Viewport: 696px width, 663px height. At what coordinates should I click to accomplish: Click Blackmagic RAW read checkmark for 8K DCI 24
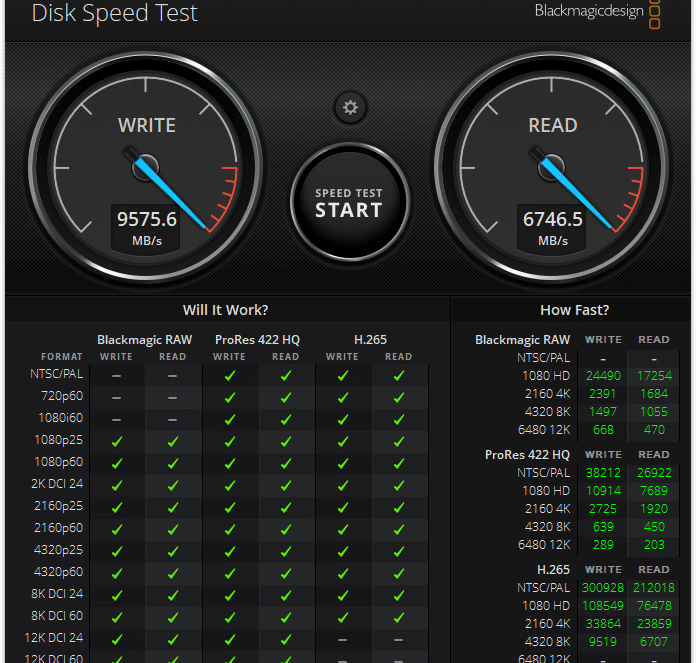pyautogui.click(x=173, y=596)
